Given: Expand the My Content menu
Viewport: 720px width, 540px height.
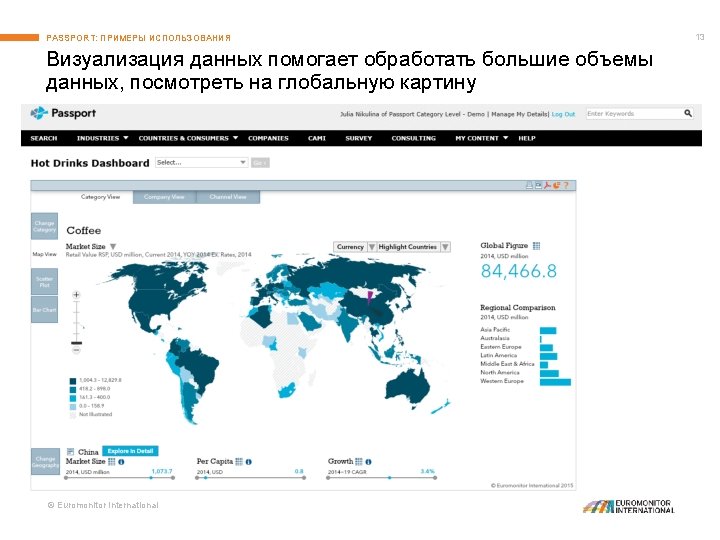Looking at the screenshot, I should click(x=482, y=138).
